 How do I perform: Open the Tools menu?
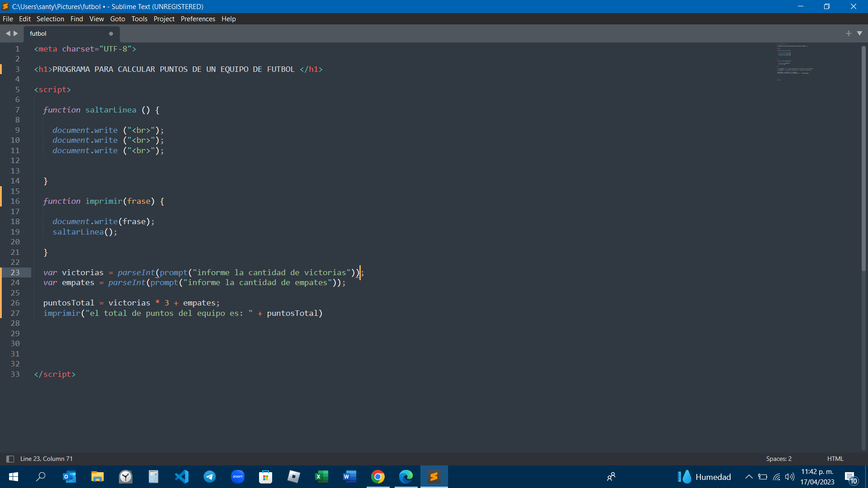(x=139, y=19)
